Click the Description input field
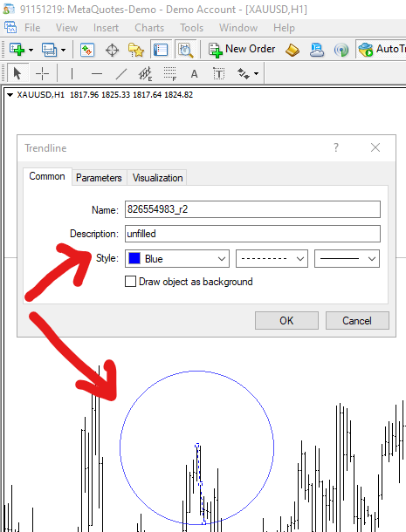The image size is (406, 532). 252,234
